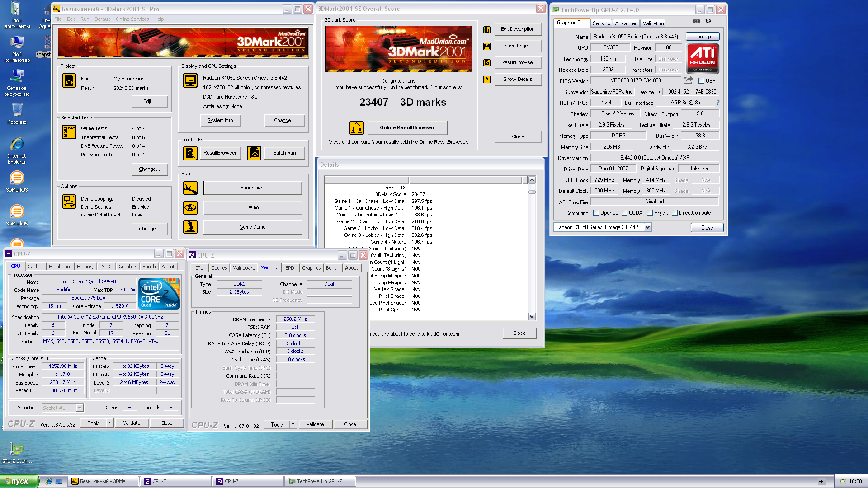868x488 pixels.
Task: Click the Bus Interface question mark help
Action: (717, 103)
